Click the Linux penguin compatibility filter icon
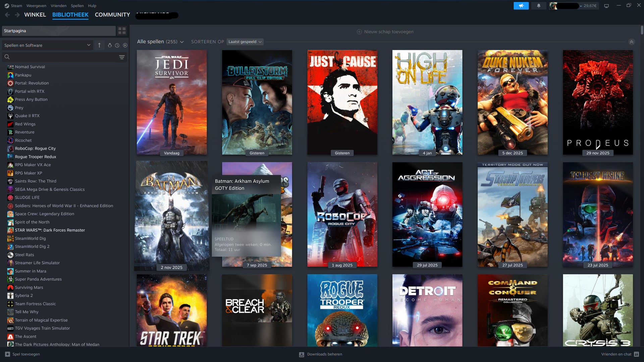 coord(110,45)
